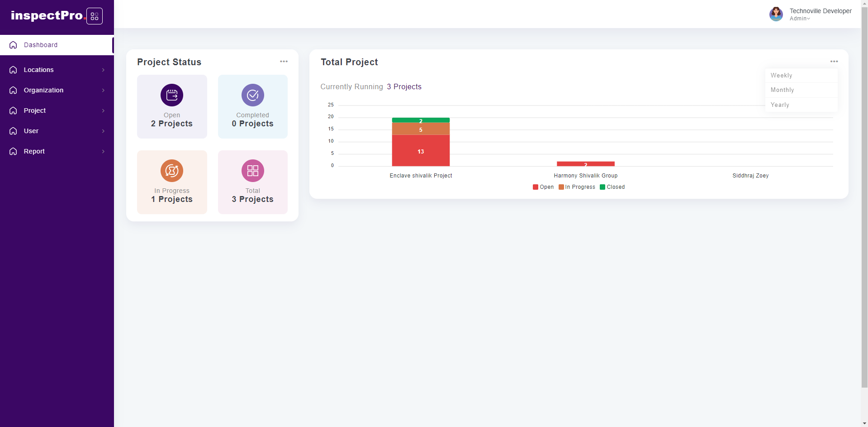Open the Admin role dropdown
Viewport: 868px width, 427px height.
tap(800, 19)
